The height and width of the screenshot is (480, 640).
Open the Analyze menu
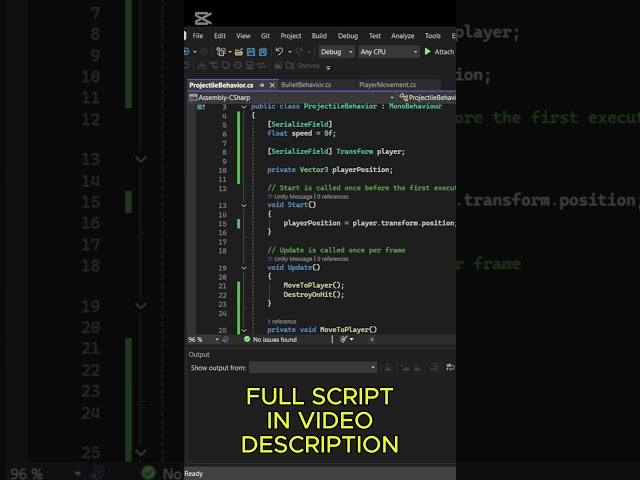(x=402, y=36)
